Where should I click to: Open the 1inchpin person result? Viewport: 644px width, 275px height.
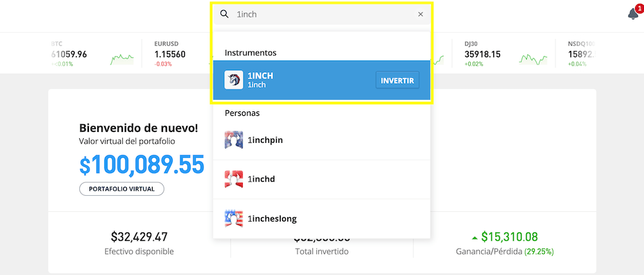coord(321,140)
